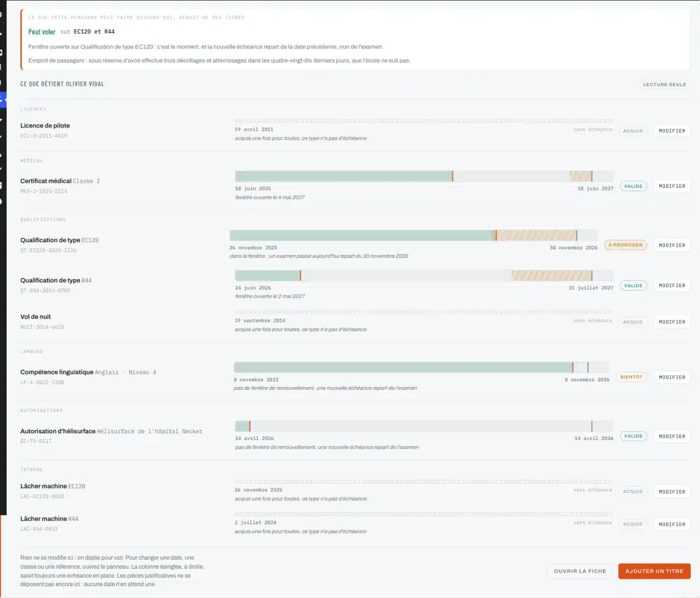Screen dimensions: 700x598
Task: Click the reference QT-EC120-2025-1126
Action: [49, 250]
